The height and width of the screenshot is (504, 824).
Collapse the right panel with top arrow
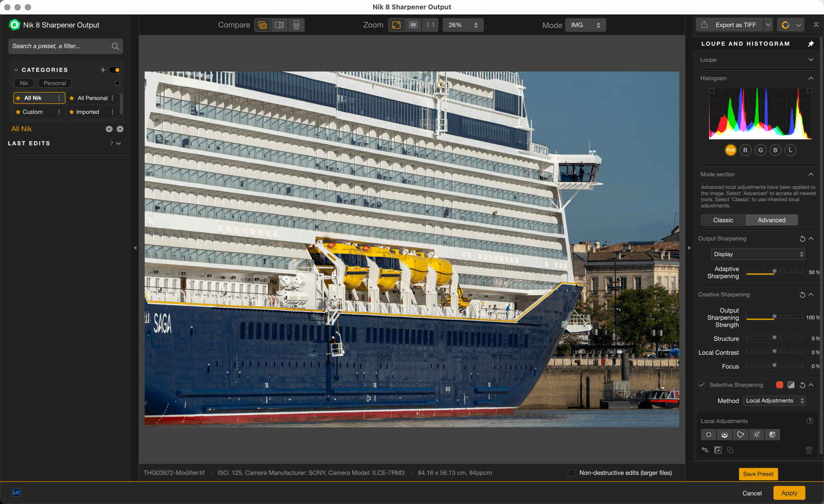tap(816, 25)
